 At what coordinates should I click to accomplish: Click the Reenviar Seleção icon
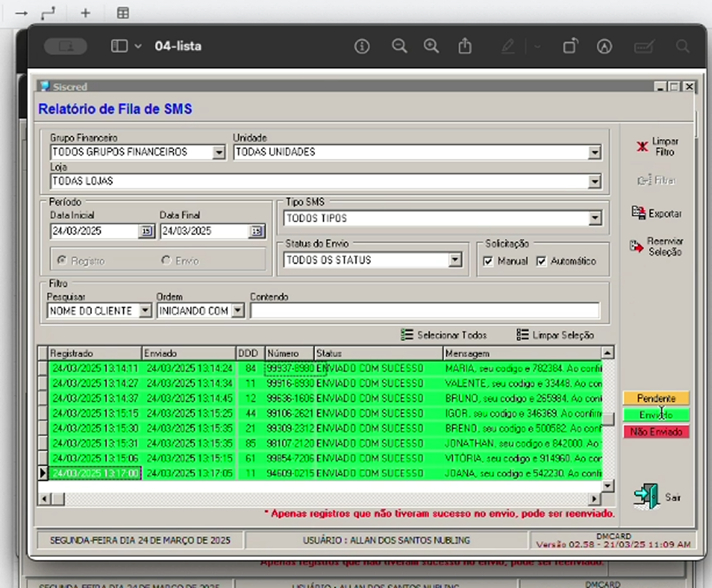636,246
